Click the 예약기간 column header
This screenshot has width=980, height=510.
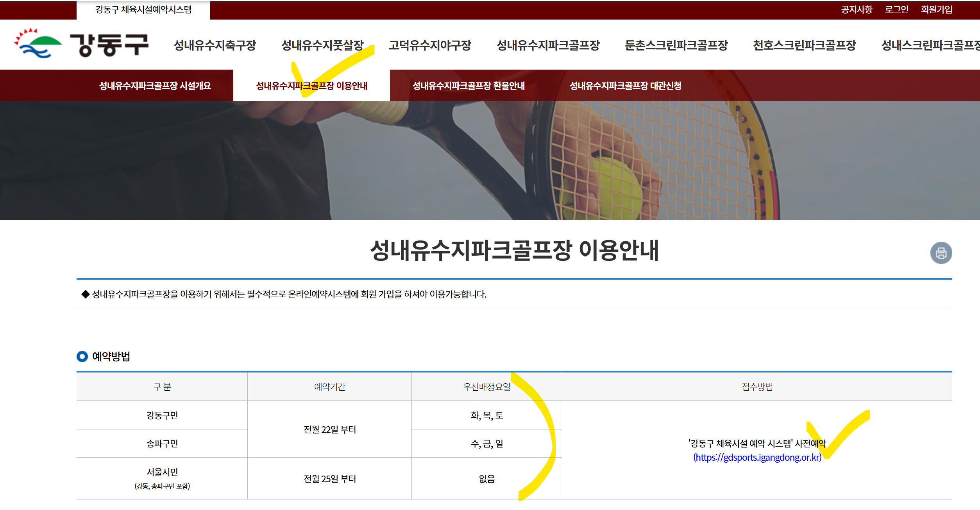click(x=329, y=387)
